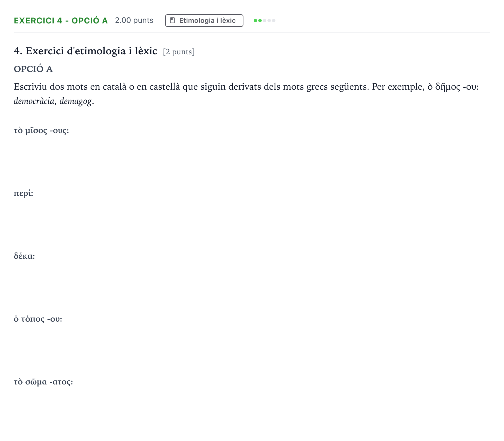This screenshot has width=504, height=441.
Task: Click the third grey difficulty dot
Action: (x=265, y=21)
